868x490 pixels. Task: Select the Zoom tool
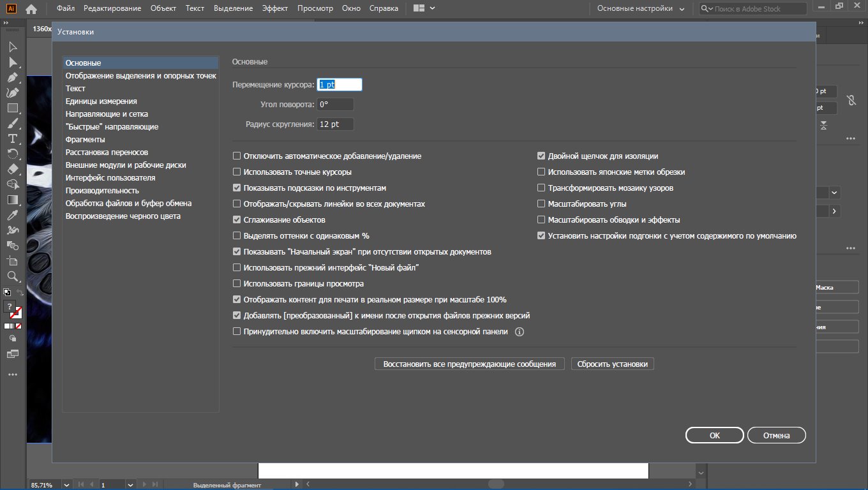tap(12, 276)
